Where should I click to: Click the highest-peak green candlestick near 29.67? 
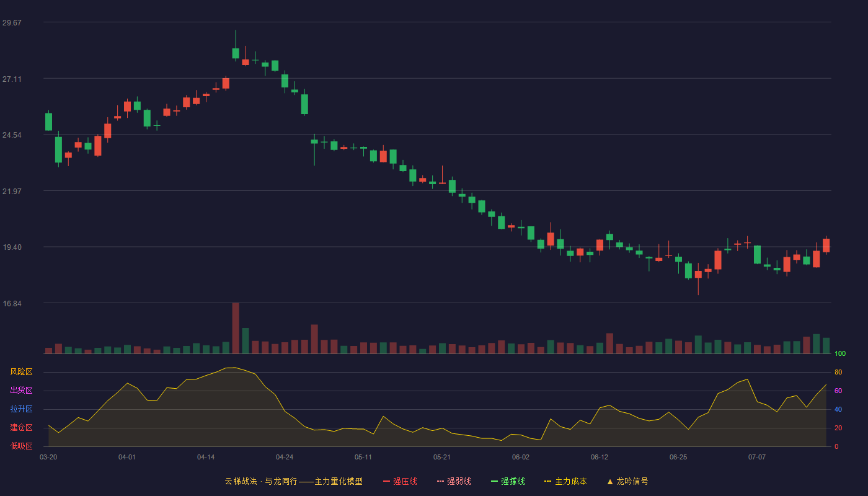tap(236, 53)
